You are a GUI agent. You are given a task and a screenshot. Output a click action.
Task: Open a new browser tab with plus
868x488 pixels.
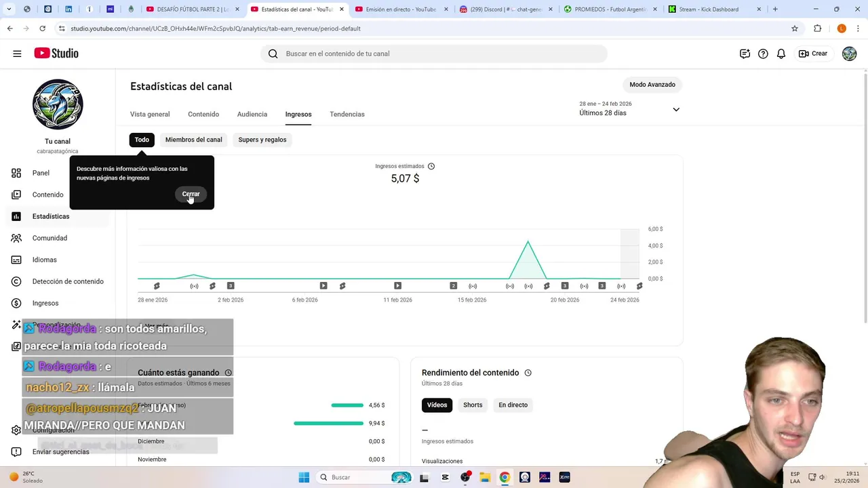click(775, 9)
